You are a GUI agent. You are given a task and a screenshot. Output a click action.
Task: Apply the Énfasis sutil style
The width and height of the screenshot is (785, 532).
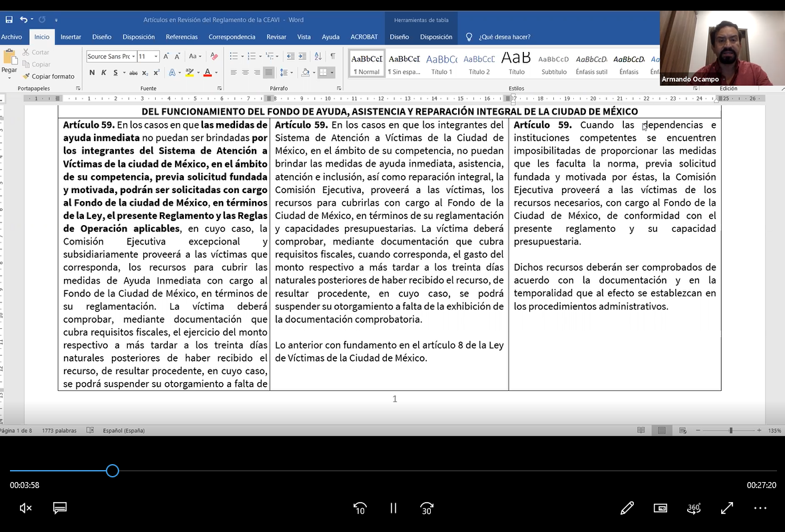(591, 64)
